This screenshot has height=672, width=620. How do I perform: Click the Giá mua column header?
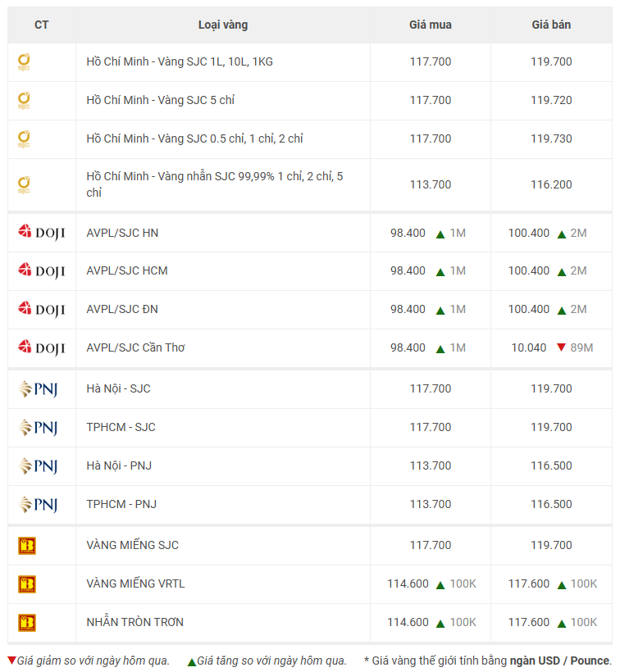[x=431, y=25]
